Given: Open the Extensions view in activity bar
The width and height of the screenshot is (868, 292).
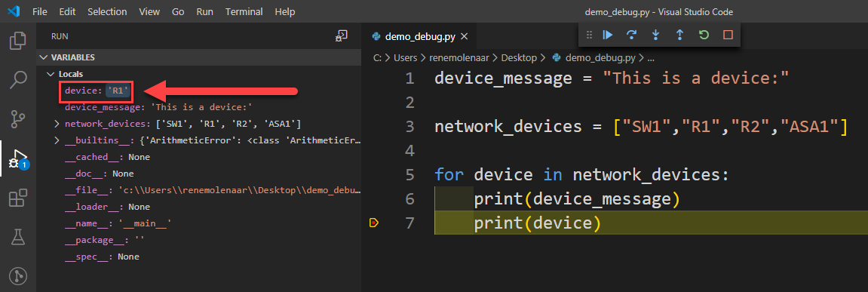Looking at the screenshot, I should pyautogui.click(x=18, y=198).
